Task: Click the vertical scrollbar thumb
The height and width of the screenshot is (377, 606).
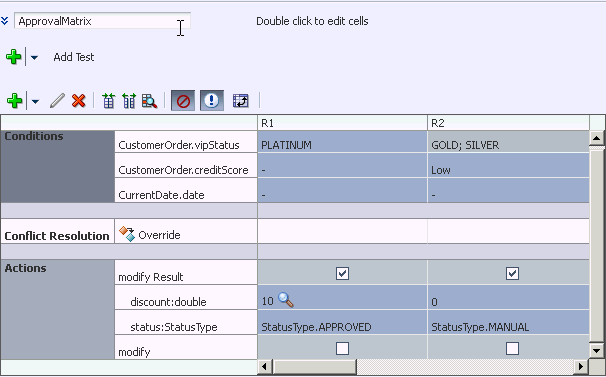Action: 596,245
